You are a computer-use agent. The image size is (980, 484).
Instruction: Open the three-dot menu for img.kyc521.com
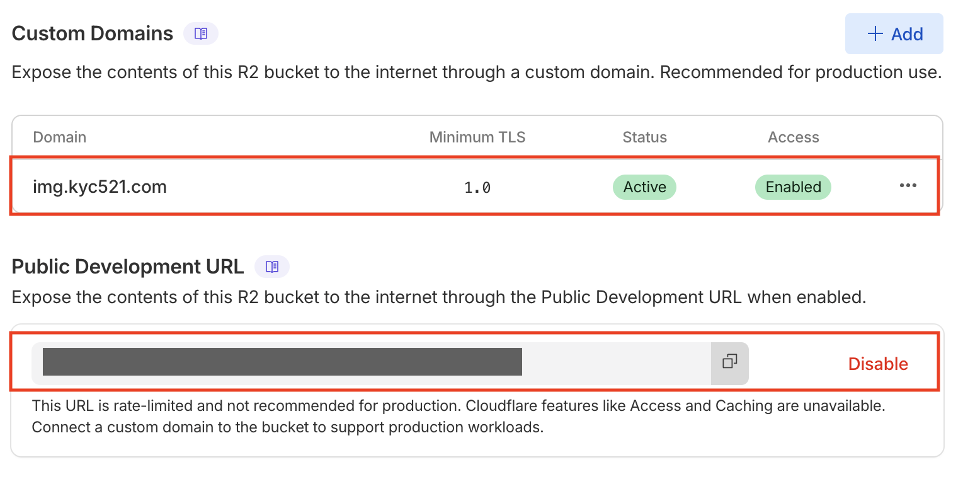pyautogui.click(x=908, y=186)
